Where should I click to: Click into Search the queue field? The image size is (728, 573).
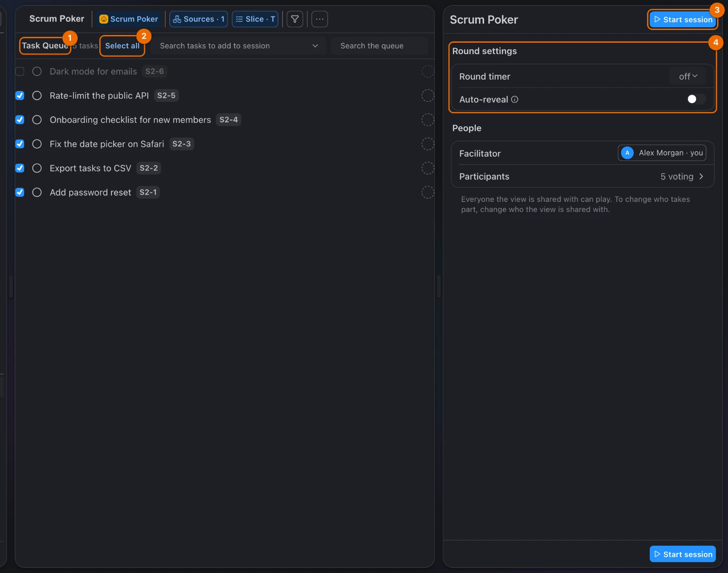[x=379, y=46]
